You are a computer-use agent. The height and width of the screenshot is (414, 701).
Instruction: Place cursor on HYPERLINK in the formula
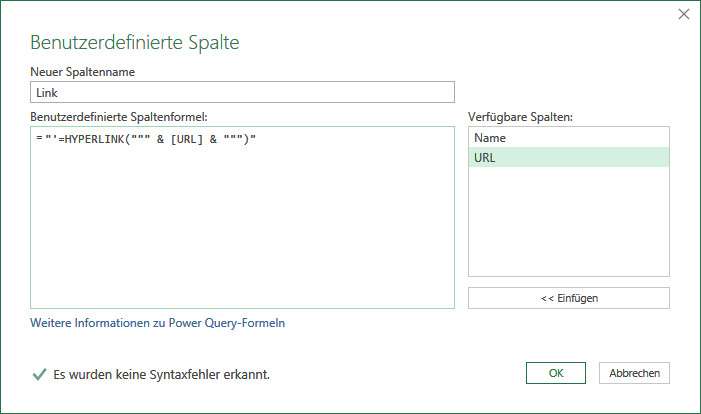[95, 139]
